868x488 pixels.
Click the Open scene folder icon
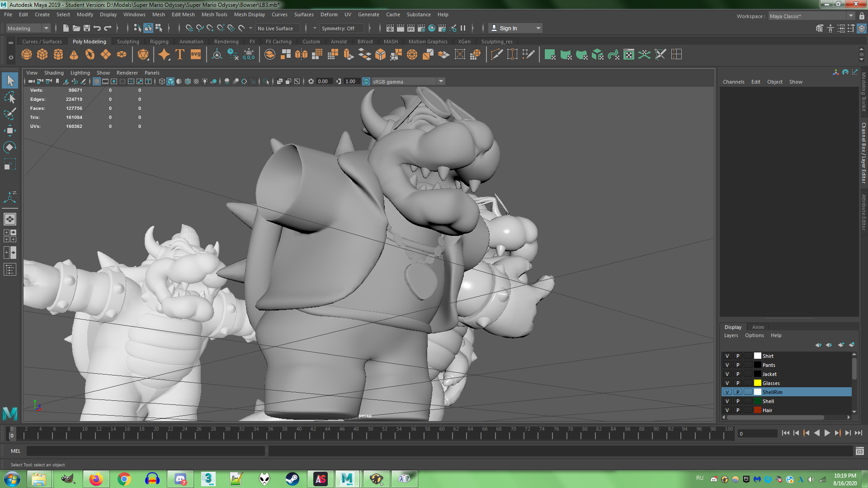click(x=76, y=28)
